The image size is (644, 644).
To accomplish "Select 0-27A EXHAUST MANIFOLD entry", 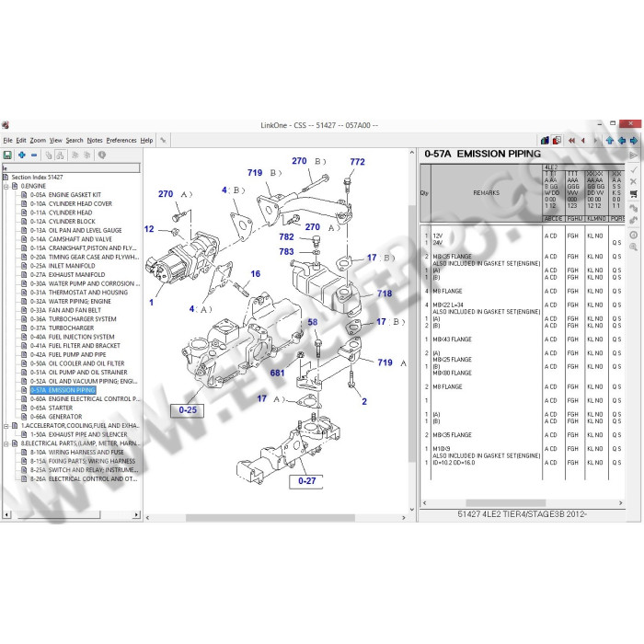I will (67, 275).
